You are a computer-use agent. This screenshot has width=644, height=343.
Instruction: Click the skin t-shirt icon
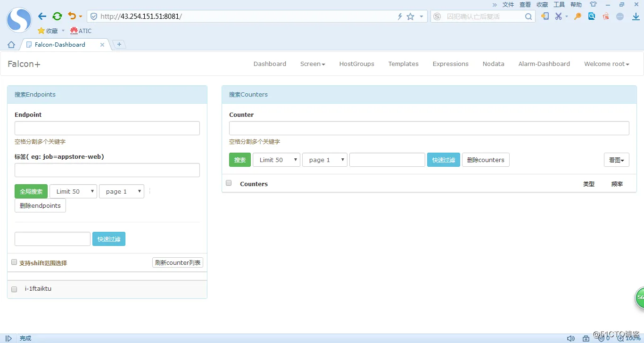[x=593, y=4]
